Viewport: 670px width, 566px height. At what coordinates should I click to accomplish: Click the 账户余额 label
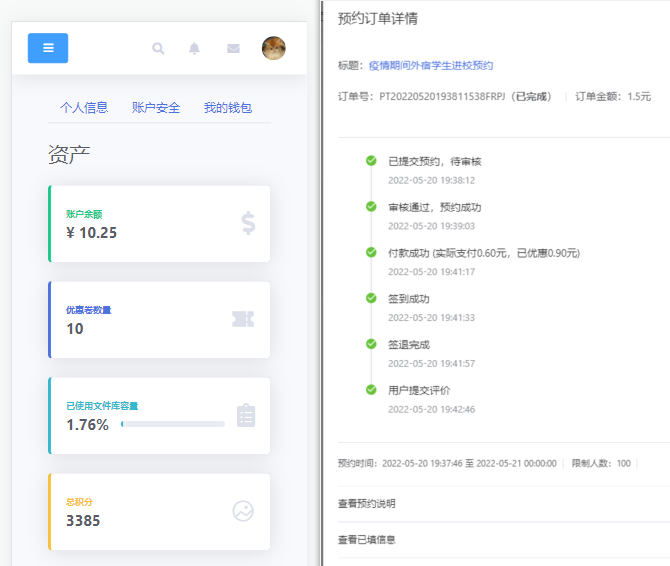coord(84,214)
